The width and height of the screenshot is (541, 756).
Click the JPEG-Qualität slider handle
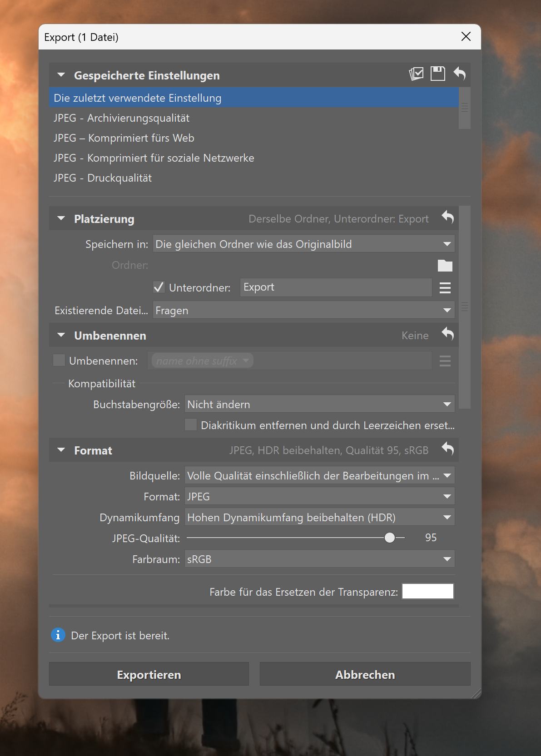click(x=390, y=538)
